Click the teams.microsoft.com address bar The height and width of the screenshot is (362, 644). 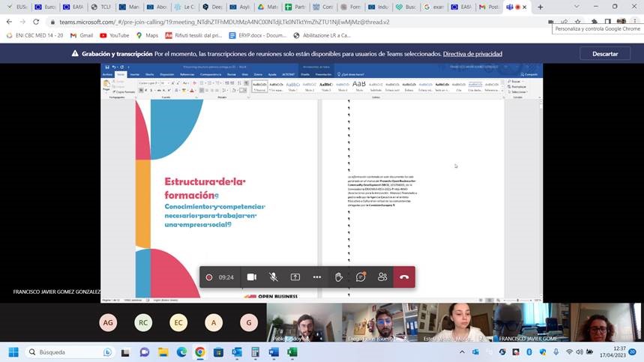click(224, 22)
